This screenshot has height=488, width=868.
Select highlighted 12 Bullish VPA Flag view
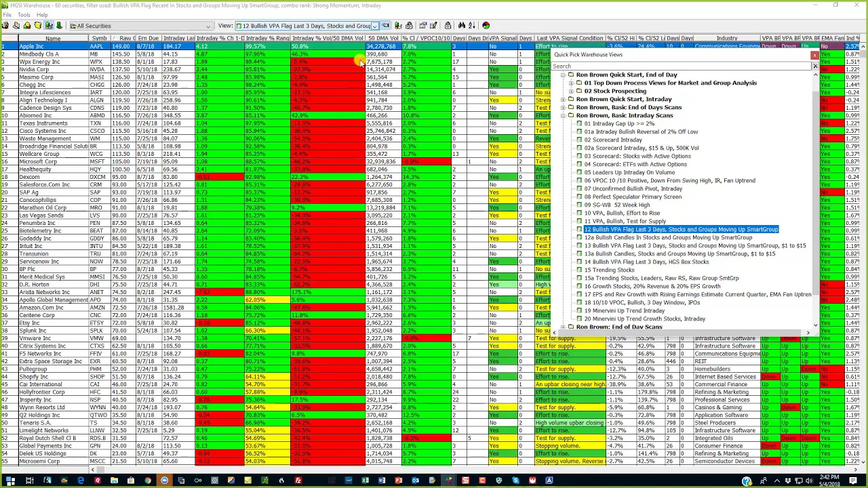coord(681,229)
